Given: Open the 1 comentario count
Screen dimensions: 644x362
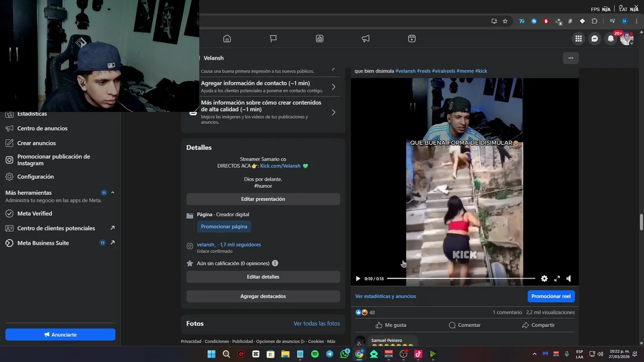Looking at the screenshot, I should [x=507, y=312].
